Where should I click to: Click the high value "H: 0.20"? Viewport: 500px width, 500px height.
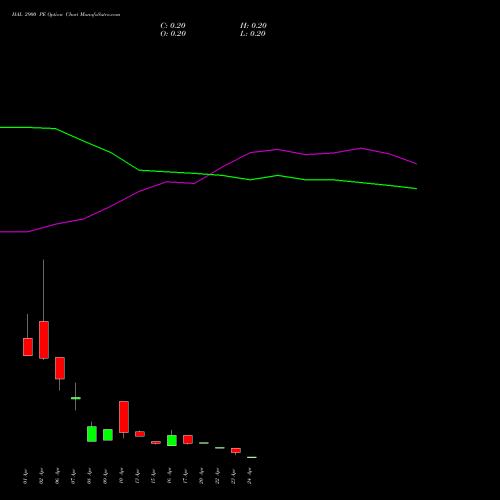[253, 26]
